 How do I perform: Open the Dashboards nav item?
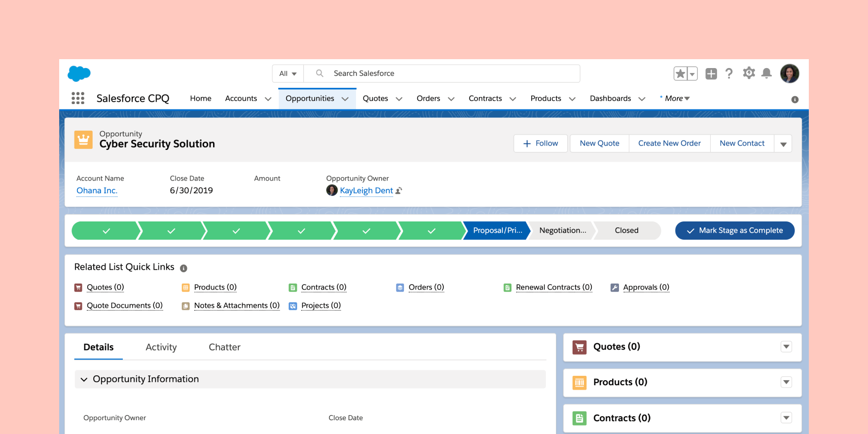pyautogui.click(x=611, y=99)
